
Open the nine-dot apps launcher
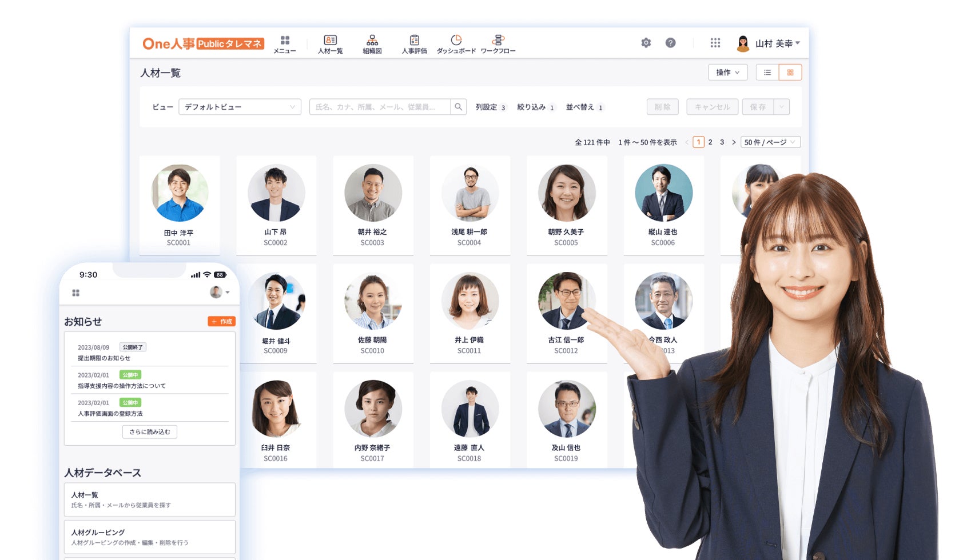click(x=715, y=43)
